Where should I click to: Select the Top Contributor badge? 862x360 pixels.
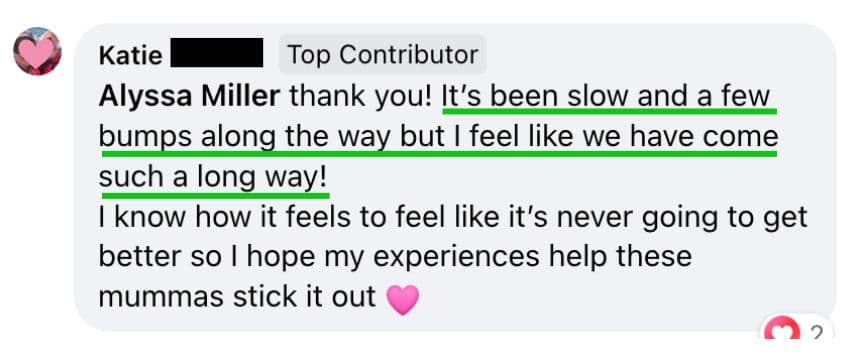click(x=383, y=54)
